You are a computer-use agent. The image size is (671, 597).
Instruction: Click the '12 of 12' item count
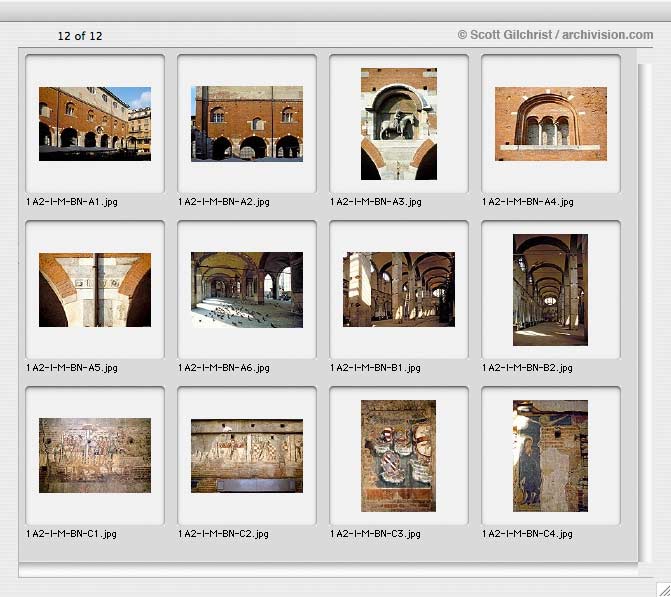pos(80,36)
